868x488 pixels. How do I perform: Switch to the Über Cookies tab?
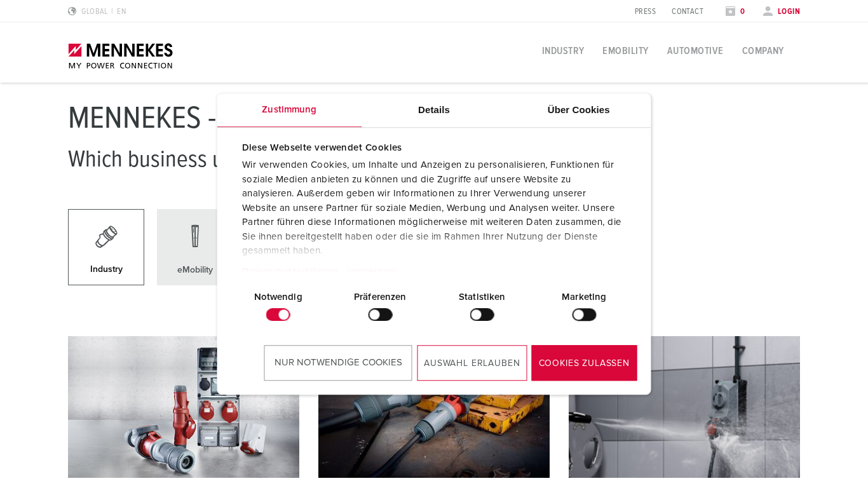[x=578, y=110]
